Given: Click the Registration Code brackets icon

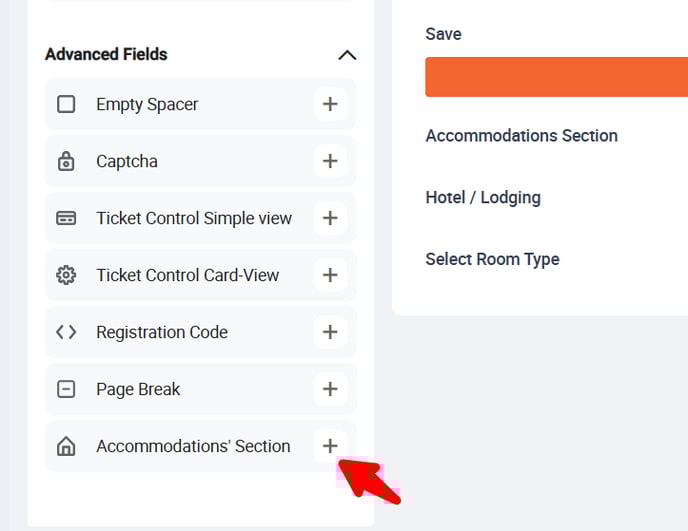Looking at the screenshot, I should (x=66, y=332).
